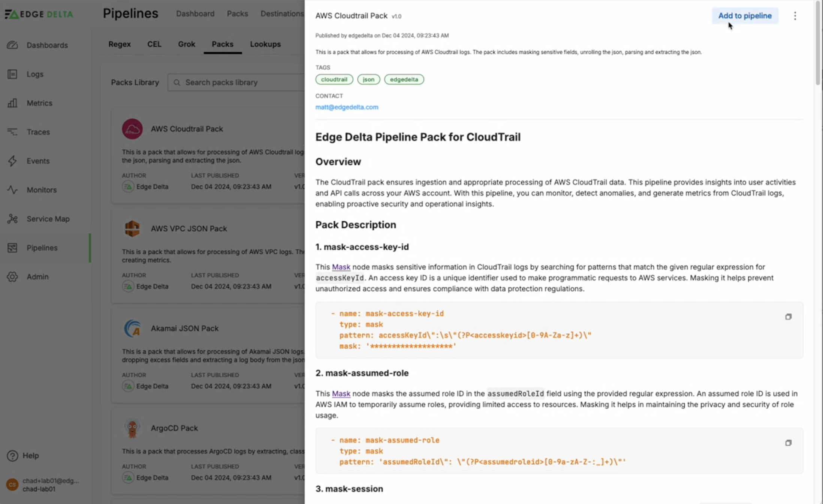The width and height of the screenshot is (823, 504).
Task: Click the cloudtrail tag chip
Action: [x=334, y=79]
